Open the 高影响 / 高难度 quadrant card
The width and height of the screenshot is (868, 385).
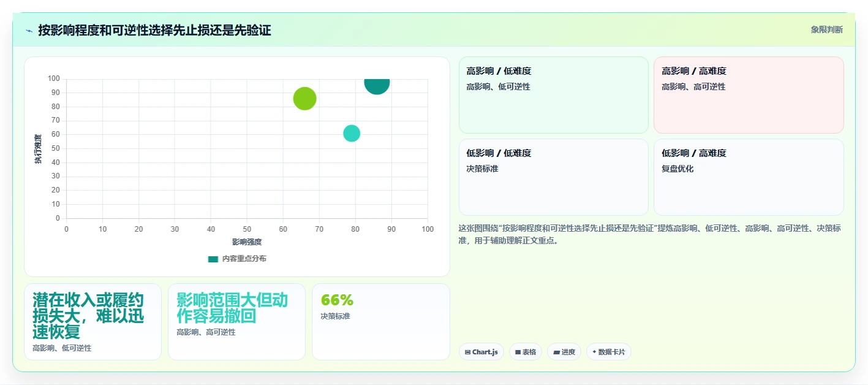coord(749,95)
